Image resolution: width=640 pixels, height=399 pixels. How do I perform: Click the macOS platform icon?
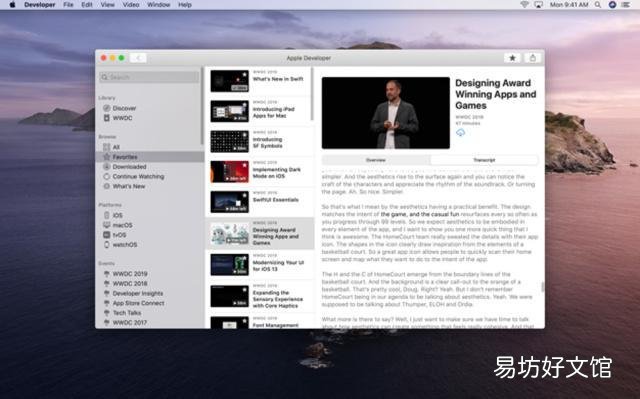107,225
